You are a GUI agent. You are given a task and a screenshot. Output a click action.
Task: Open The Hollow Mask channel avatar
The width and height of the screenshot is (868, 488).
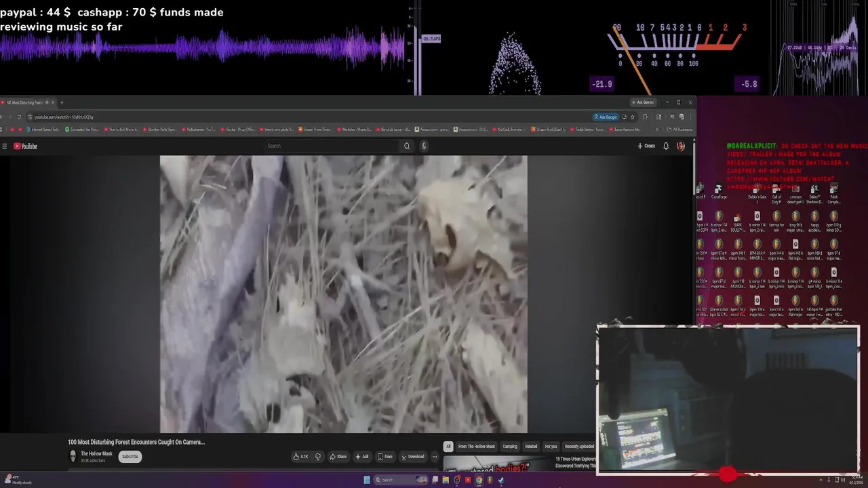73,456
